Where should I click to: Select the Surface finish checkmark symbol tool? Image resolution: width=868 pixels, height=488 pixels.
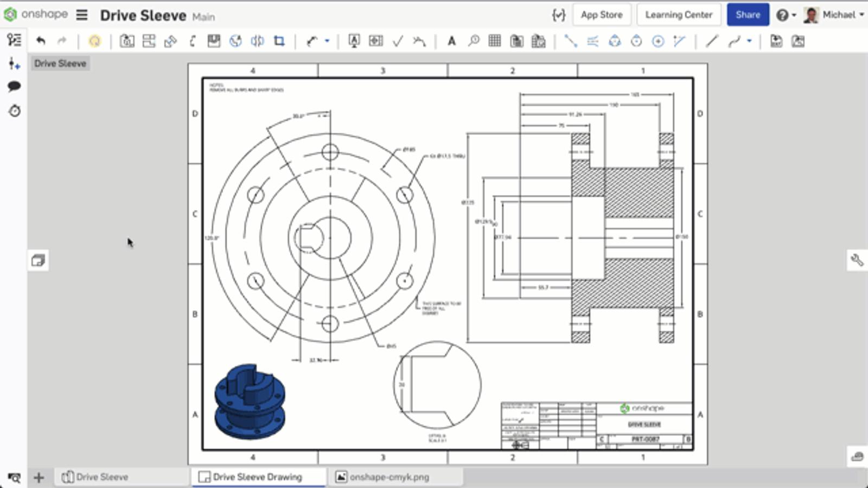[x=398, y=41]
